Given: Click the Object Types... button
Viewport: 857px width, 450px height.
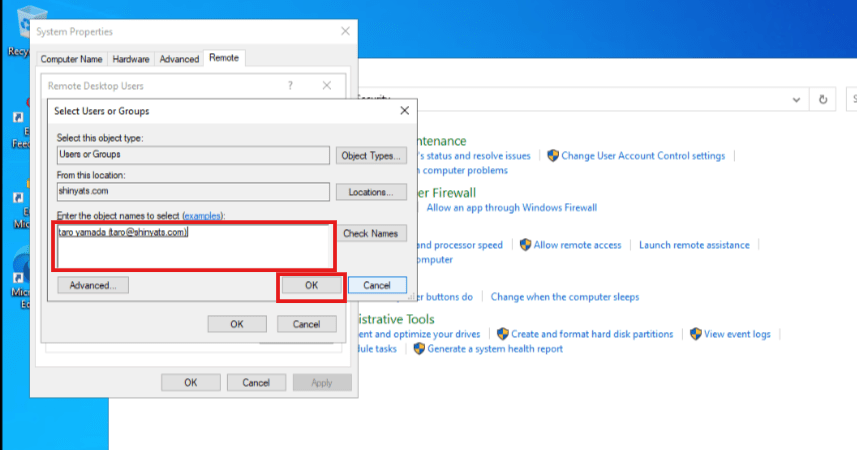Looking at the screenshot, I should point(371,156).
